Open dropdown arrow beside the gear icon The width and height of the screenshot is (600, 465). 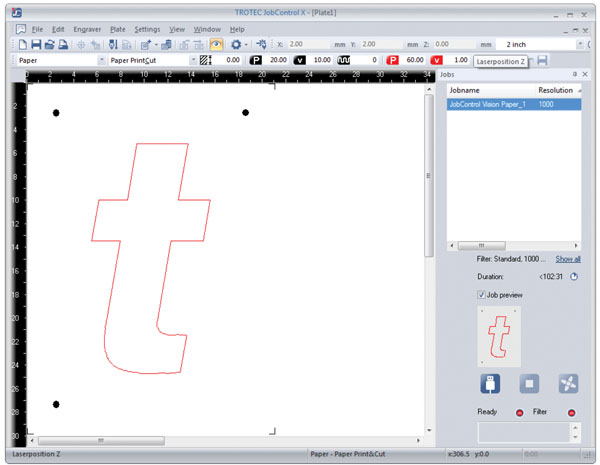tap(246, 45)
